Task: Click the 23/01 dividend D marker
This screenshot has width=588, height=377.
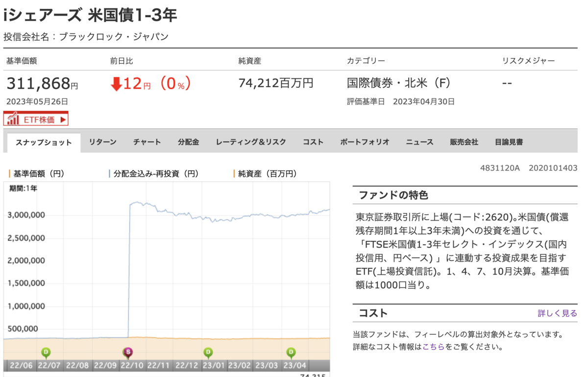Action: (x=209, y=352)
